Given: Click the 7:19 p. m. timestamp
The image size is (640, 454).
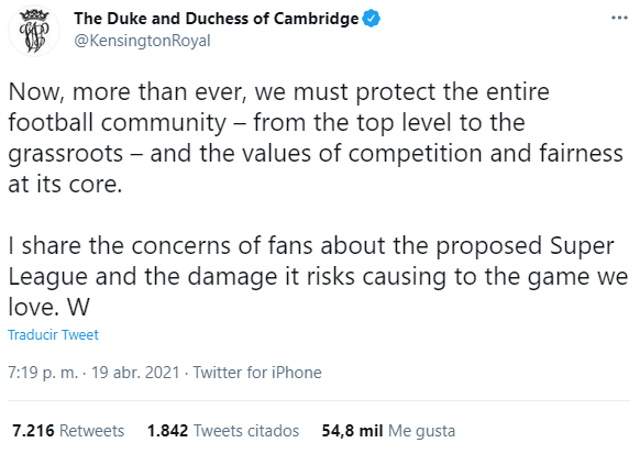Looking at the screenshot, I should [x=43, y=372].
